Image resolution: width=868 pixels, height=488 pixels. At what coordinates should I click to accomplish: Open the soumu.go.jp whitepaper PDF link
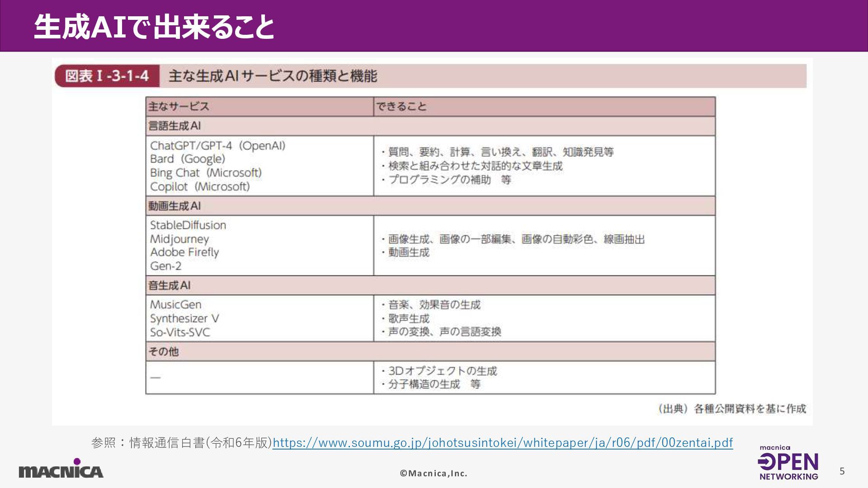(x=502, y=443)
